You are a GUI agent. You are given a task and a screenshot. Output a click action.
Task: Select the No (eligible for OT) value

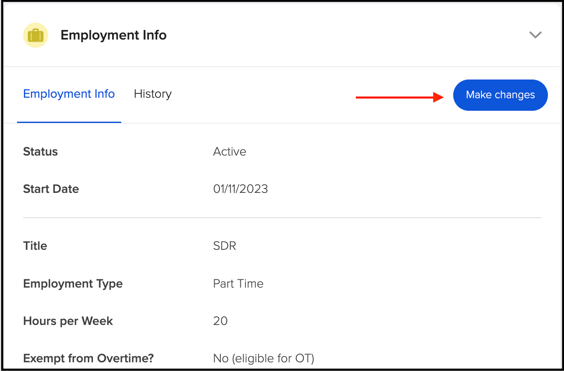point(264,358)
